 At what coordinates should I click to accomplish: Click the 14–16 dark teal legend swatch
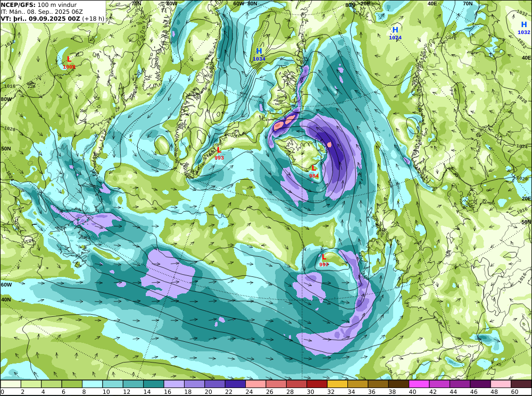tap(154, 384)
